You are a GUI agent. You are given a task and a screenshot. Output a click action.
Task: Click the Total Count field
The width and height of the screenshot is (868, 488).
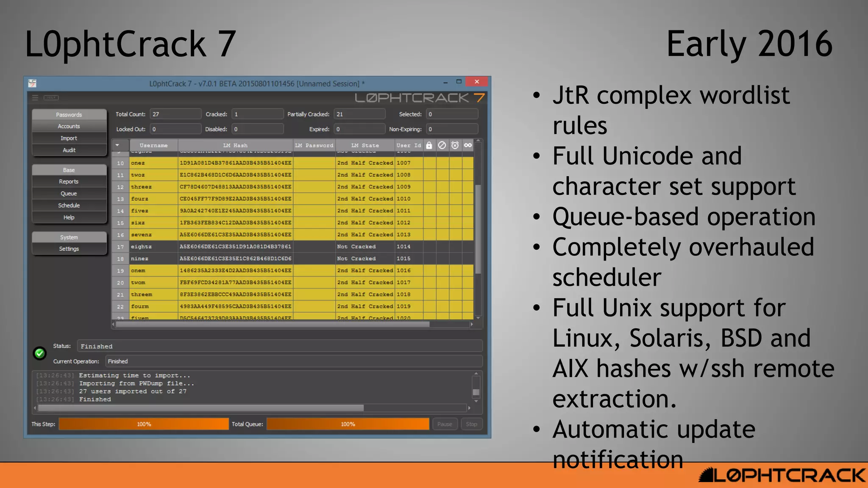coord(175,114)
